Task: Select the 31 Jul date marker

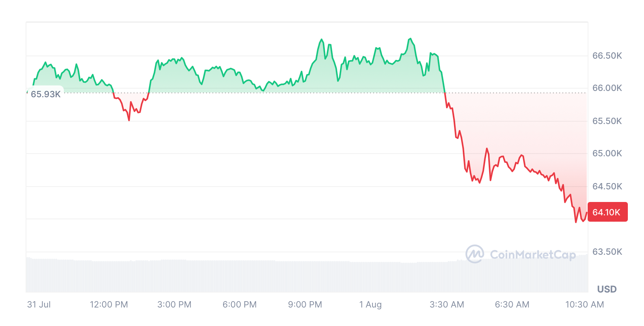Action: tap(39, 304)
